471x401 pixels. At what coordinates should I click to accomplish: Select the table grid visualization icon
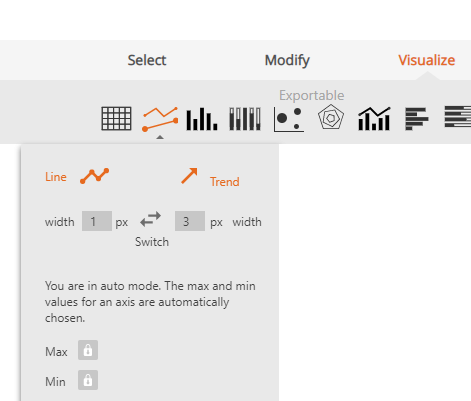[x=116, y=118]
